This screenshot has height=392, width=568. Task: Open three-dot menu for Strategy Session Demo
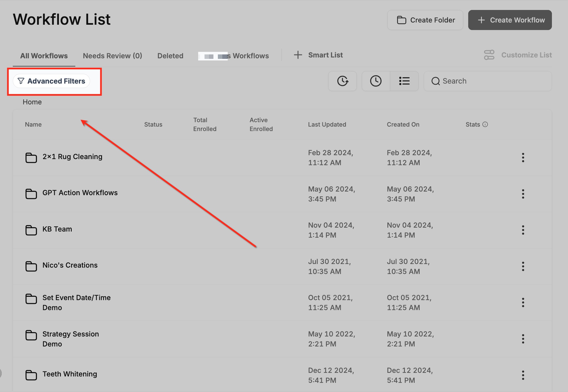point(523,339)
